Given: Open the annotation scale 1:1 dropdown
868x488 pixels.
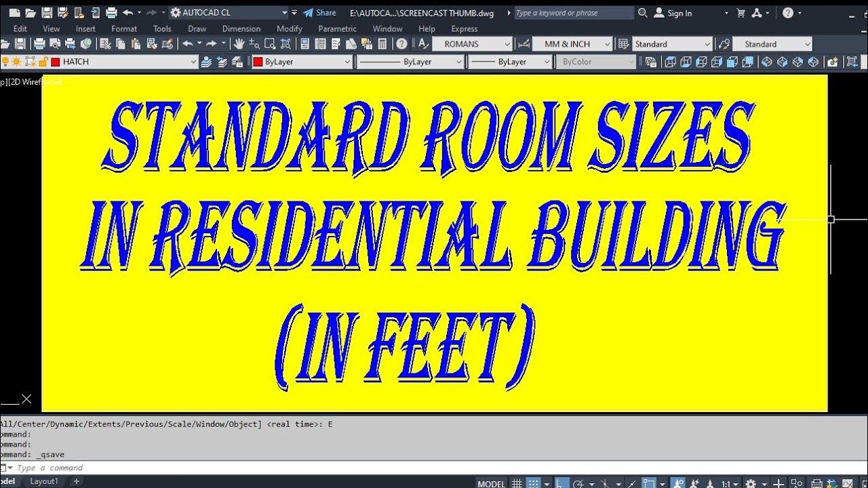Looking at the screenshot, I should tap(730, 483).
